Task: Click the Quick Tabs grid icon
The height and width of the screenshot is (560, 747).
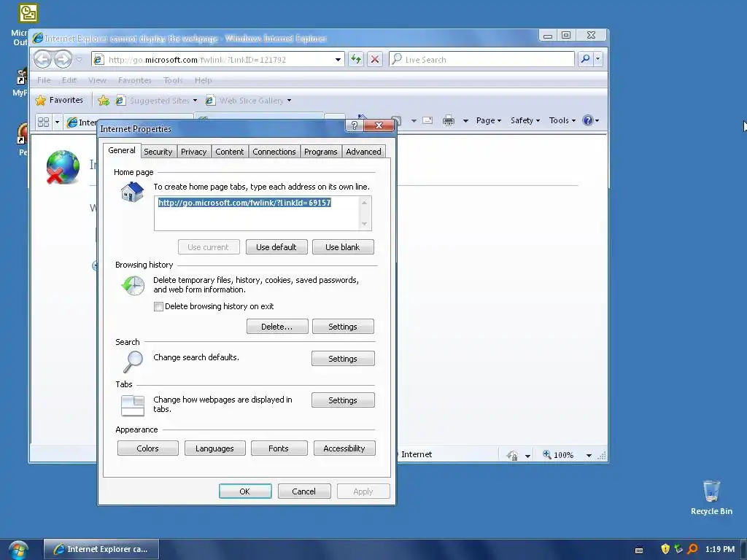Action: point(43,122)
